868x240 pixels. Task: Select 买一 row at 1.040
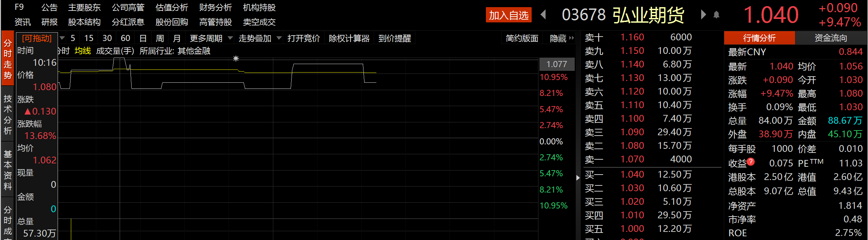(x=638, y=175)
